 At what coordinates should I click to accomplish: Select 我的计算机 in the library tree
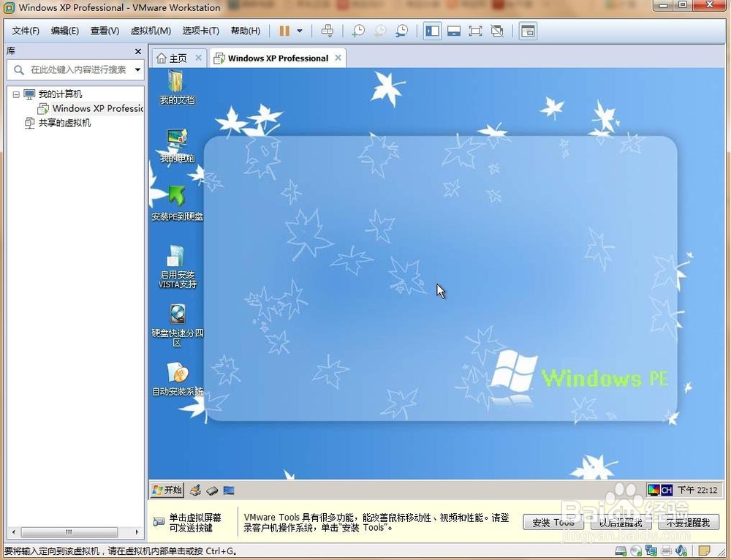(x=60, y=94)
